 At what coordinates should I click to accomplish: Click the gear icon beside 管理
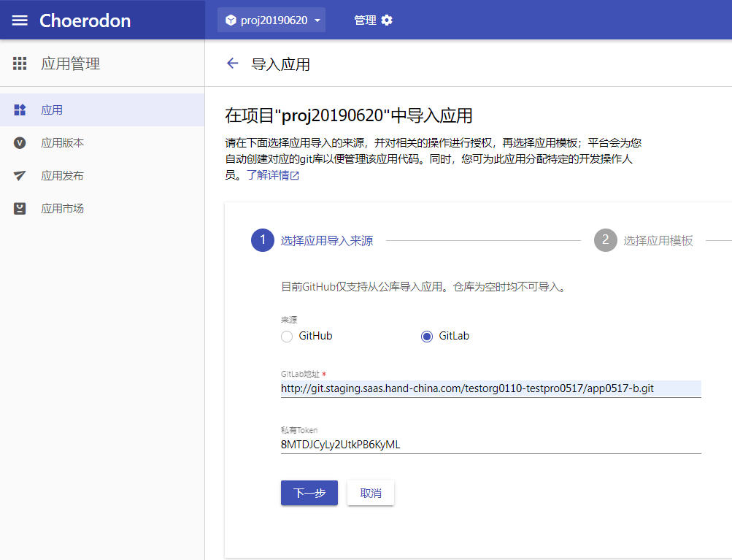coord(387,20)
